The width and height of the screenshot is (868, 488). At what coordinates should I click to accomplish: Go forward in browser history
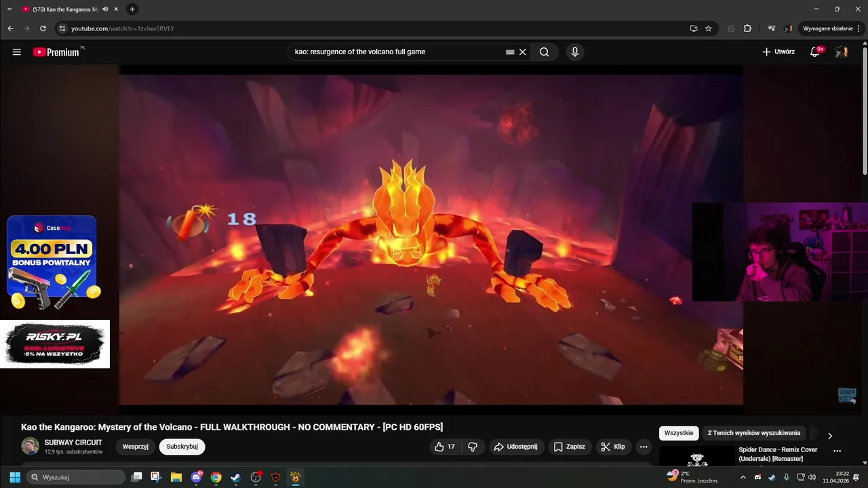pos(26,28)
